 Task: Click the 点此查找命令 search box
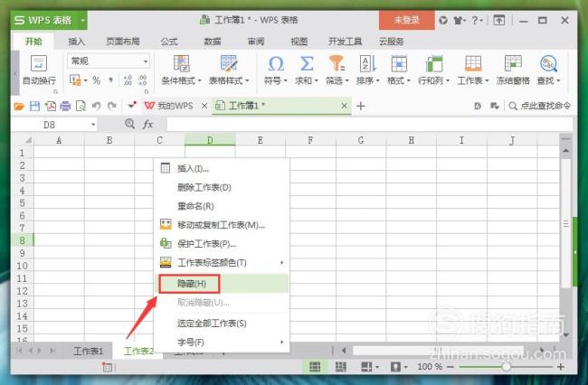click(x=540, y=106)
